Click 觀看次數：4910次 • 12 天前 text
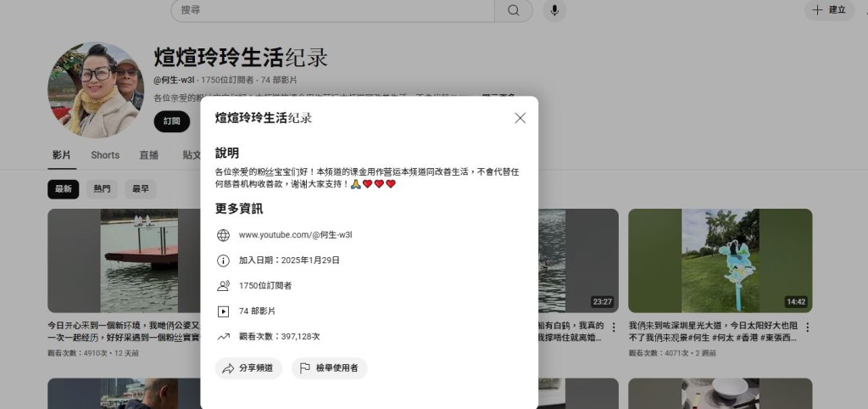The height and width of the screenshot is (409, 868). pyautogui.click(x=93, y=353)
